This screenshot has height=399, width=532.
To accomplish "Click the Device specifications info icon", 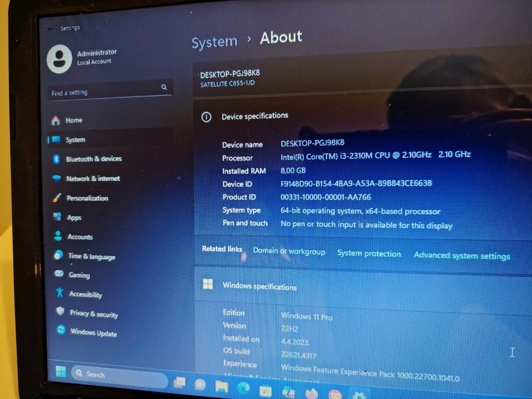I will tap(206, 117).
